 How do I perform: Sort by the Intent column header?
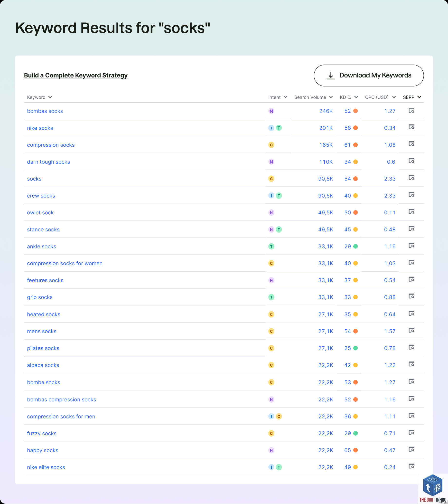[278, 97]
